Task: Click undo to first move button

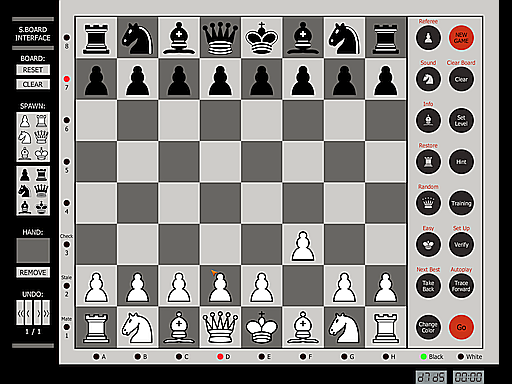Action: point(20,313)
